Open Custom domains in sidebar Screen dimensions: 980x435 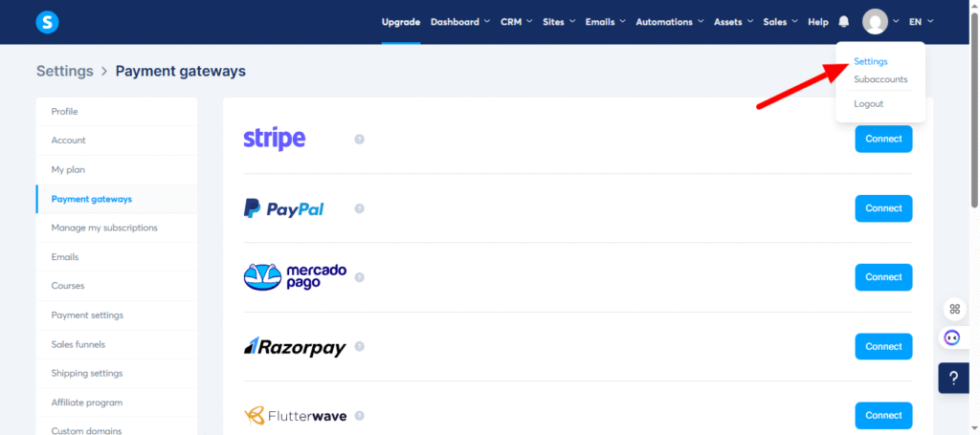[x=116, y=427]
